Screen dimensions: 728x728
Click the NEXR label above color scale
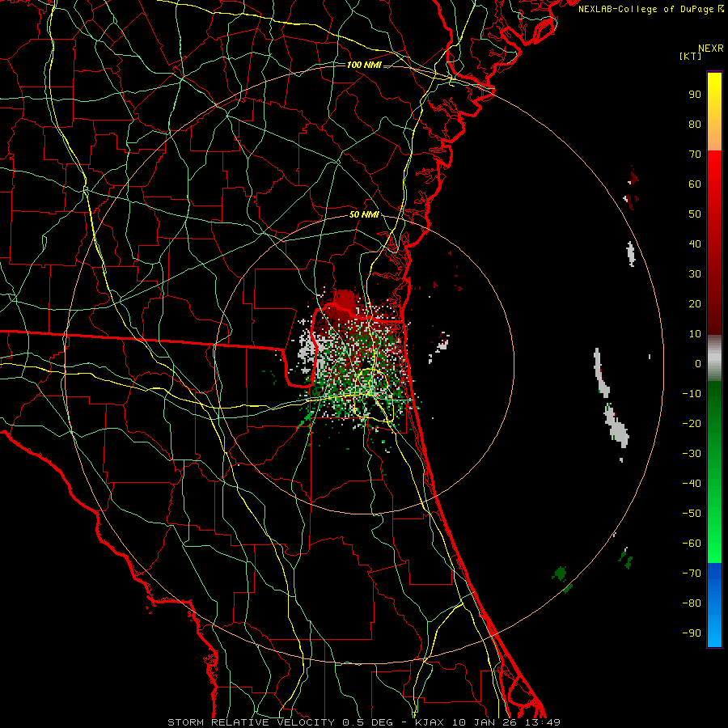click(711, 49)
